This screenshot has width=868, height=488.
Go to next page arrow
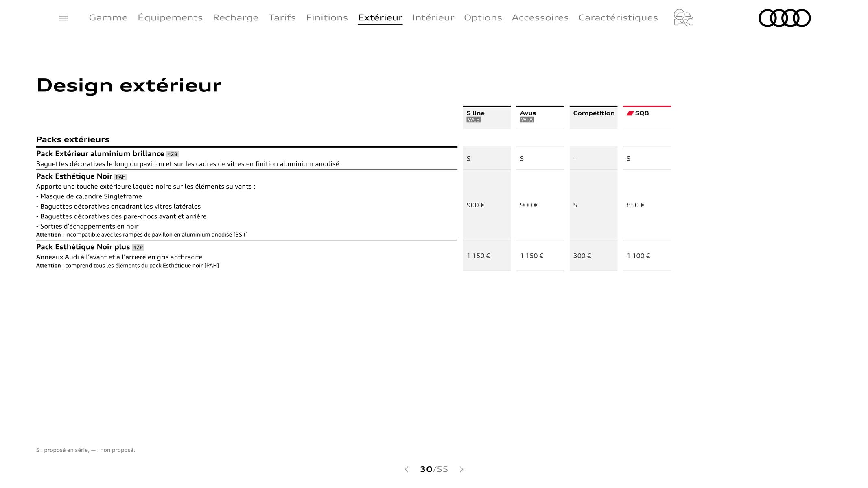pos(461,469)
